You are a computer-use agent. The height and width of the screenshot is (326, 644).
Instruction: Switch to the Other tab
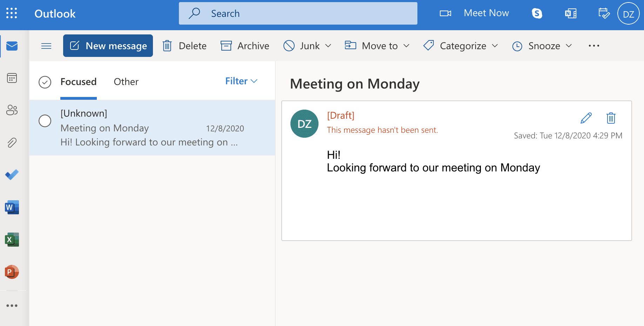[x=126, y=82]
